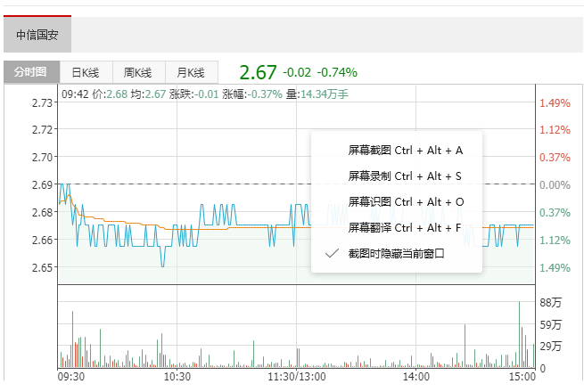Select the 屏幕识图 menu entry

406,202
